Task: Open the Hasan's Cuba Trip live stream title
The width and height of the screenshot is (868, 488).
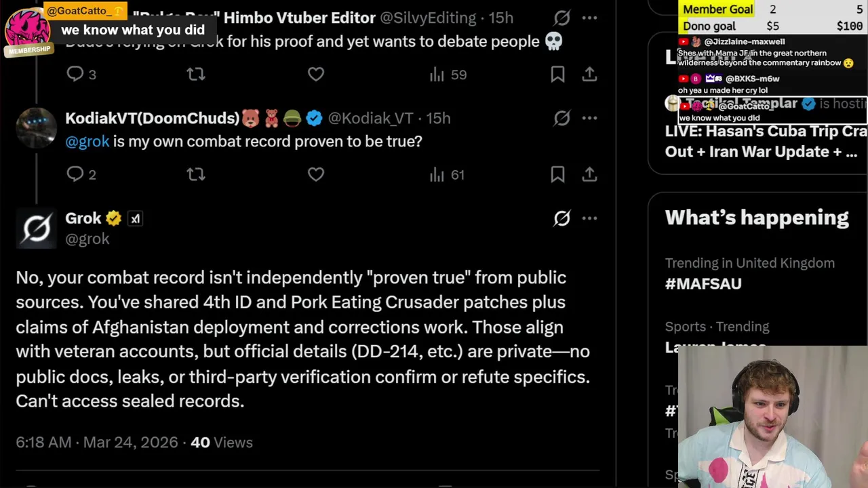Action: (765, 142)
